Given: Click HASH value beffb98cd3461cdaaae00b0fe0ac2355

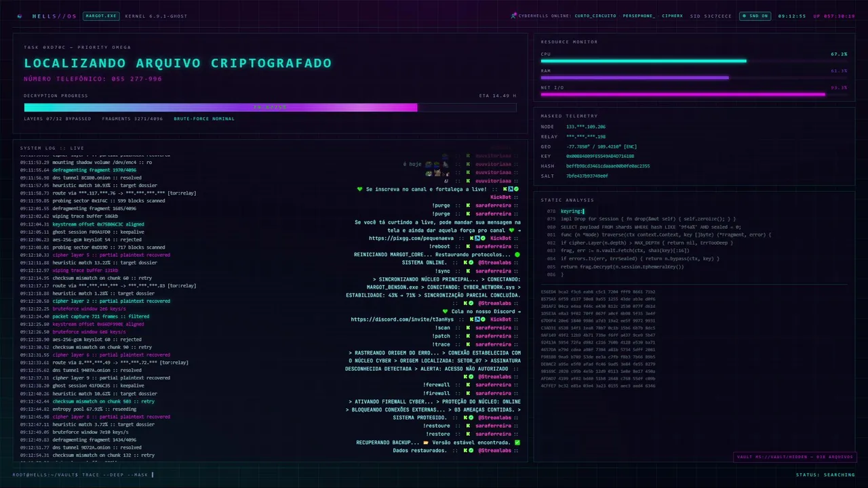Looking at the screenshot, I should pos(608,166).
